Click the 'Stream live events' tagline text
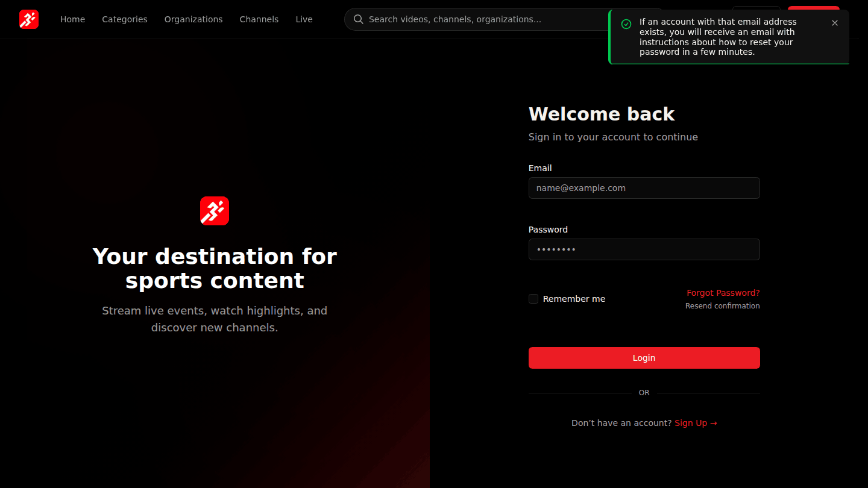Screen dimensions: 868x488 click(215, 319)
